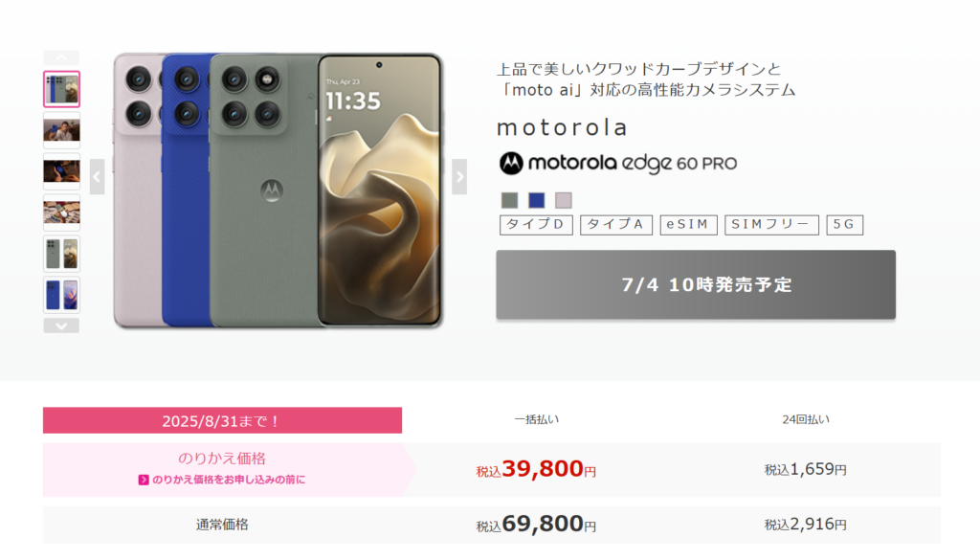Click the SIMフリー tag
Viewport: 980px width, 560px height.
pos(771,225)
